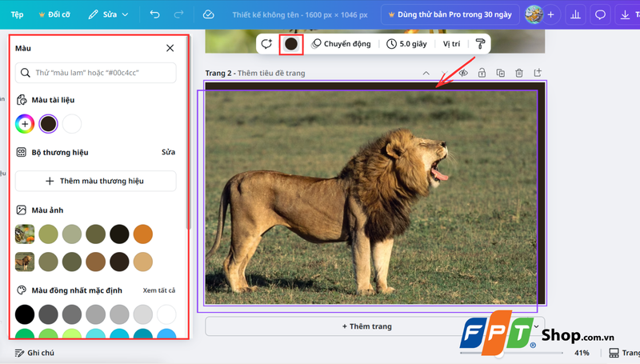The width and height of the screenshot is (640, 364).
Task: Duplicate page 2
Action: pyautogui.click(x=501, y=73)
